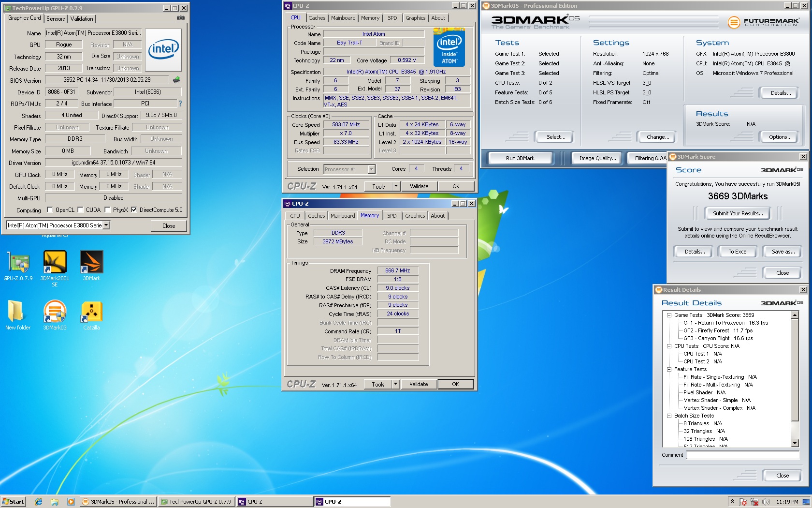Click the Action Center flag tray icon

pyautogui.click(x=743, y=502)
